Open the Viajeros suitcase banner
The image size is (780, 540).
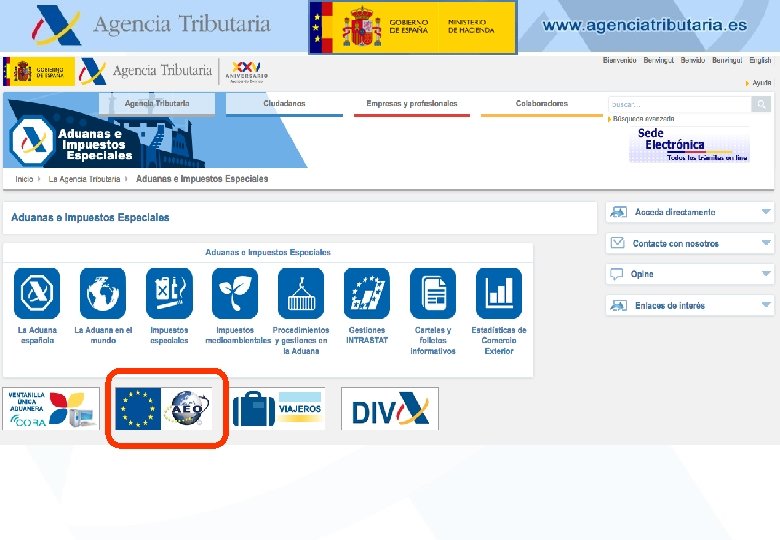(278, 409)
